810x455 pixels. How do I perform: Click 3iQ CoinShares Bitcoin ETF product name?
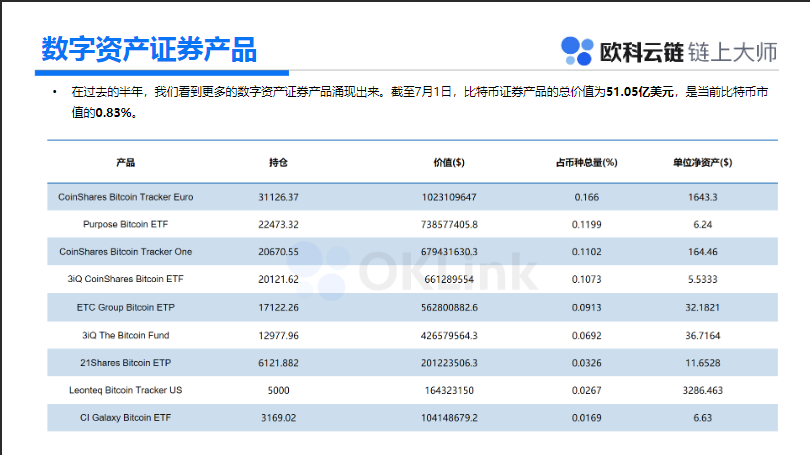(x=126, y=279)
